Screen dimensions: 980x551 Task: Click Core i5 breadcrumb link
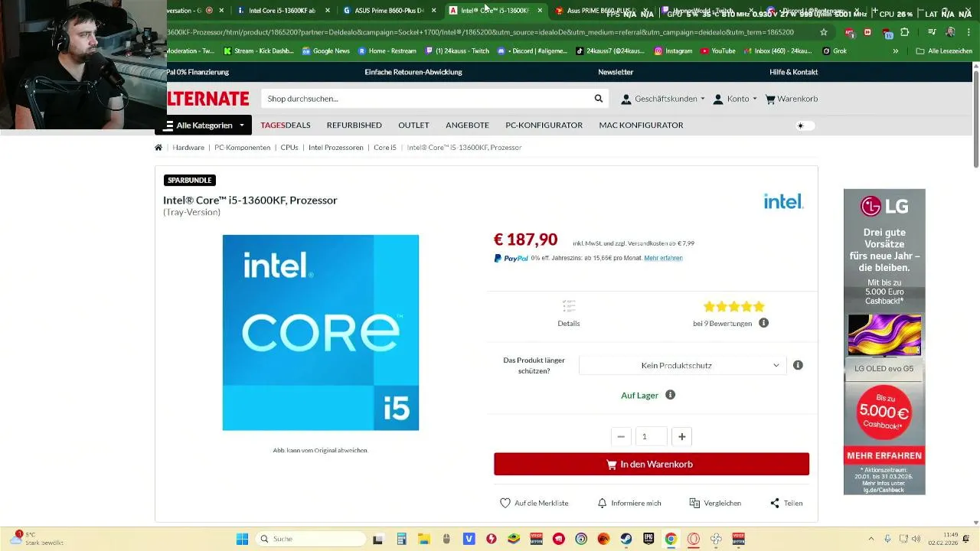pyautogui.click(x=385, y=147)
